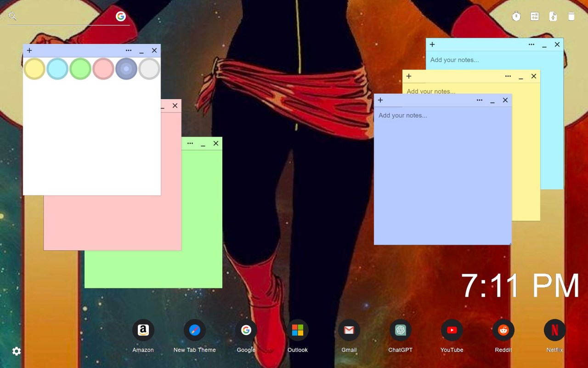Click the empty blue note's text area
The image size is (588, 368).
pos(443,176)
